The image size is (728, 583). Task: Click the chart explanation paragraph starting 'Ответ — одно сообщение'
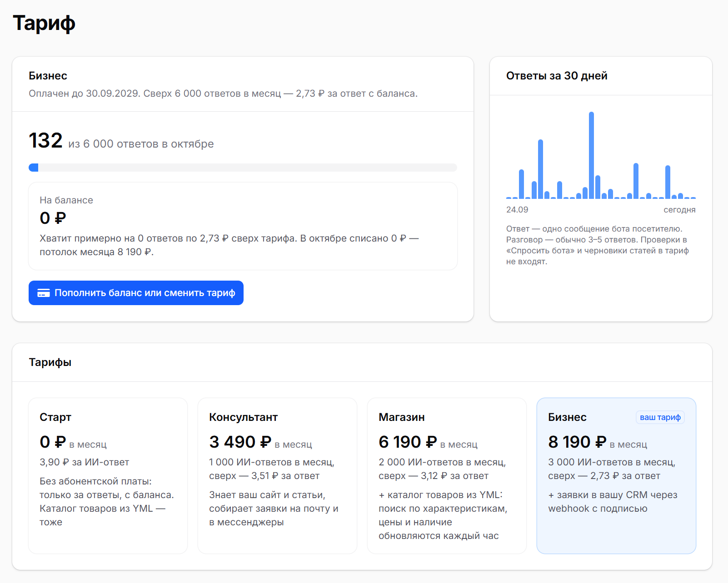point(597,245)
